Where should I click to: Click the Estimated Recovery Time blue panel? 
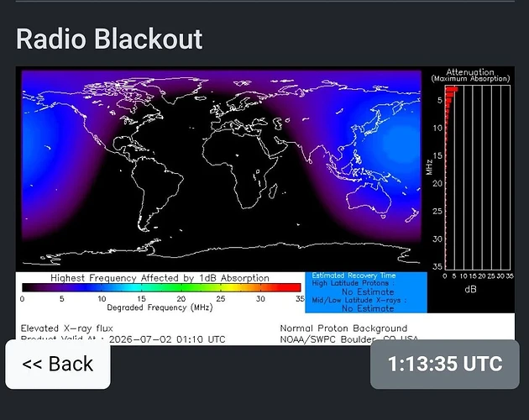(366, 292)
